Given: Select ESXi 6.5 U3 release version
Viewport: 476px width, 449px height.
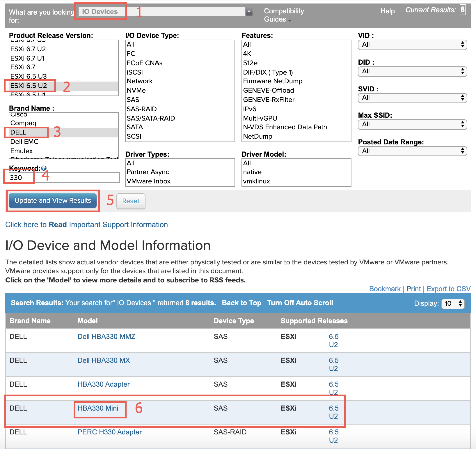Looking at the screenshot, I should (x=64, y=76).
